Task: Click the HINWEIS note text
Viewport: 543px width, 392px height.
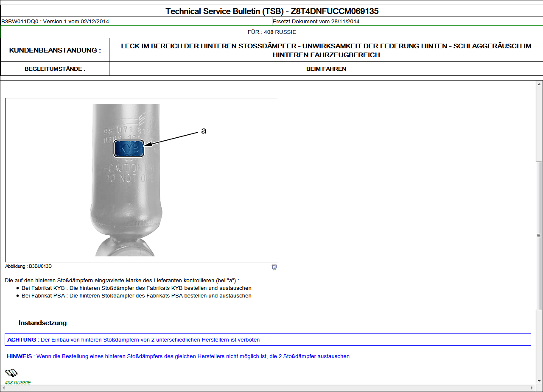Action: [178, 356]
